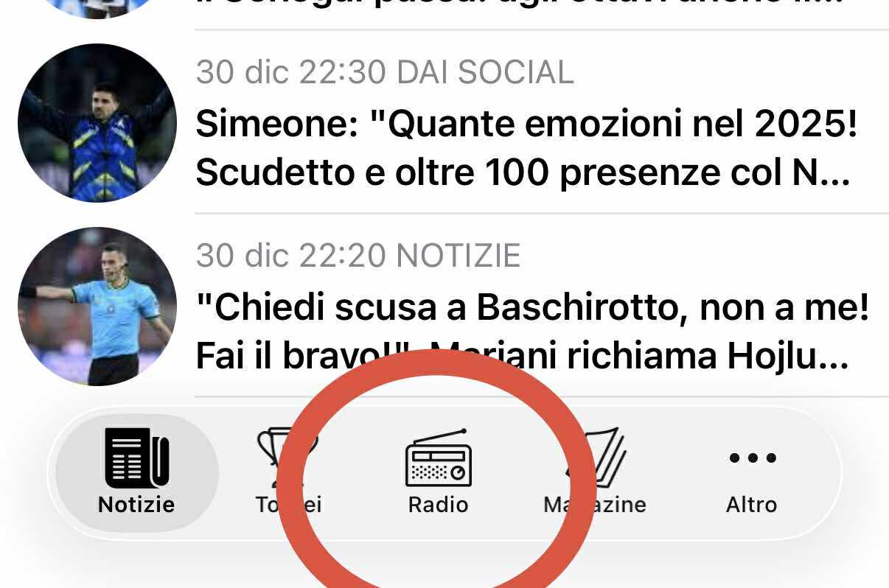Open the Magazine pages icon

(x=595, y=457)
